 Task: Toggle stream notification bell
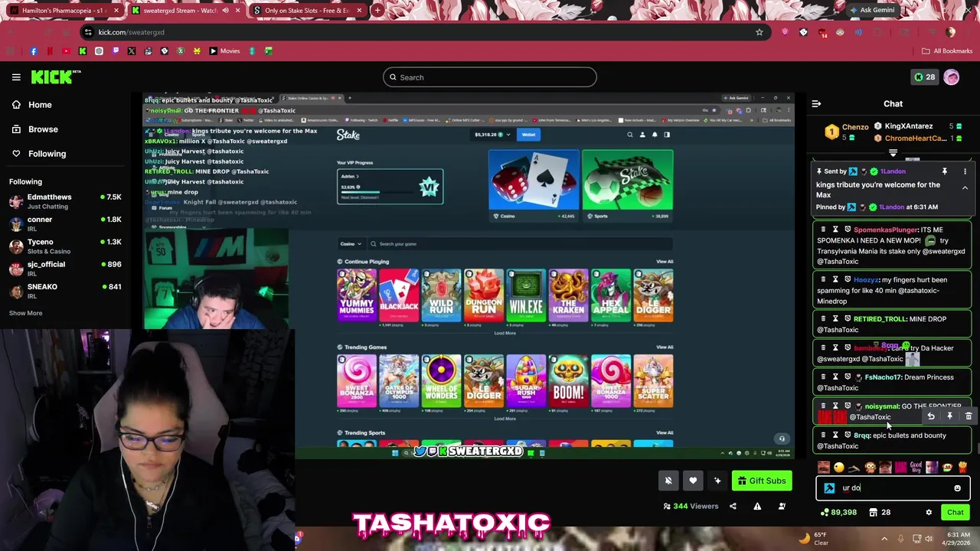[x=668, y=481]
